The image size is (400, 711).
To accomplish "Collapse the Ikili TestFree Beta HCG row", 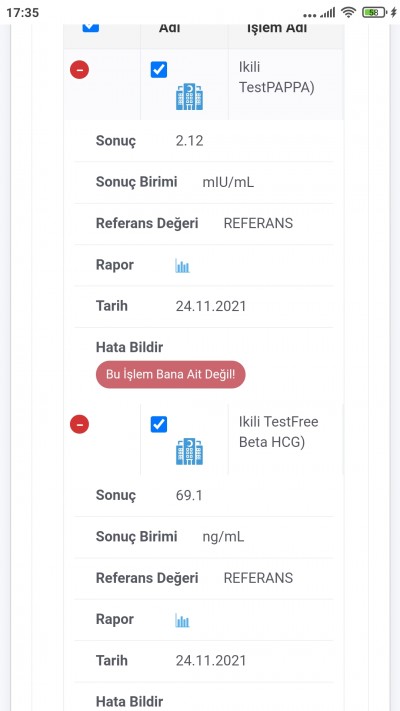I will pos(79,424).
